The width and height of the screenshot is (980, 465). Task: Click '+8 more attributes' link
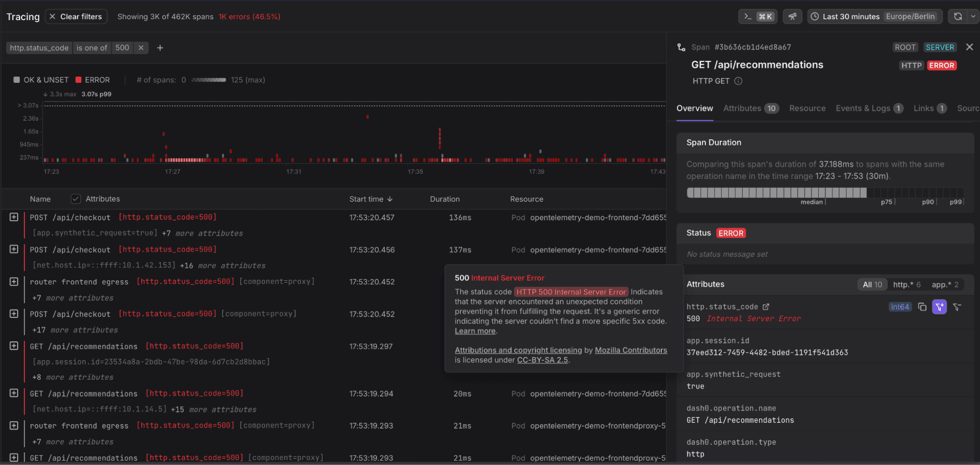(73, 377)
